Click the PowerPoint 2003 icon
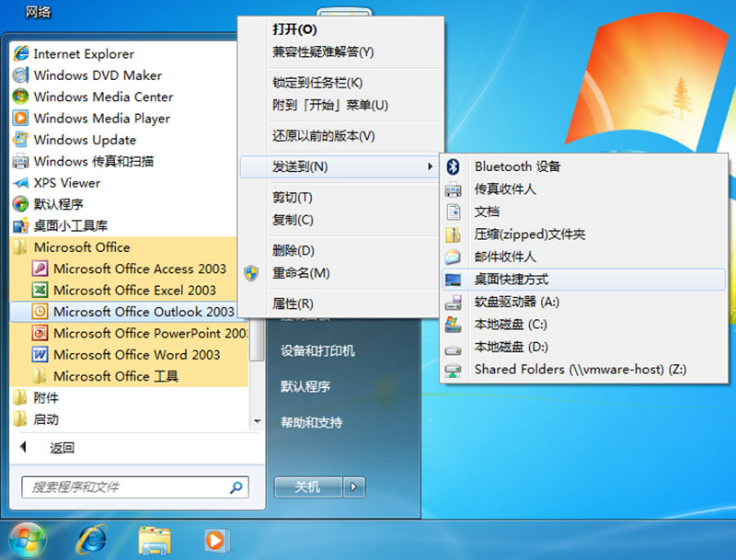The height and width of the screenshot is (560, 736). point(40,333)
